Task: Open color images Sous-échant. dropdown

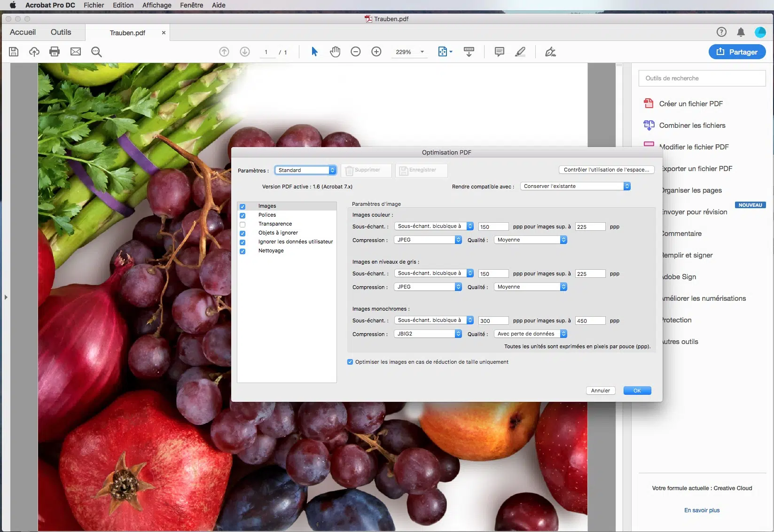Action: tap(434, 226)
